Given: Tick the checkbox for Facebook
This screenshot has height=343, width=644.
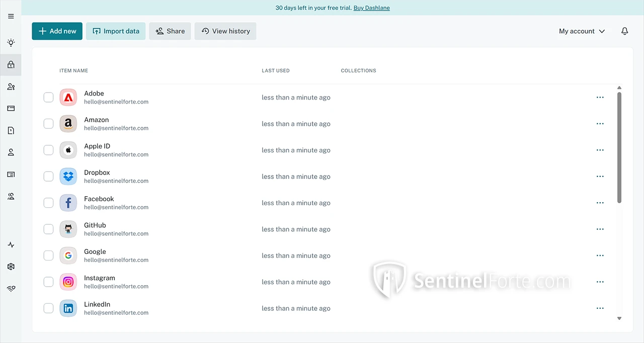Looking at the screenshot, I should 48,203.
